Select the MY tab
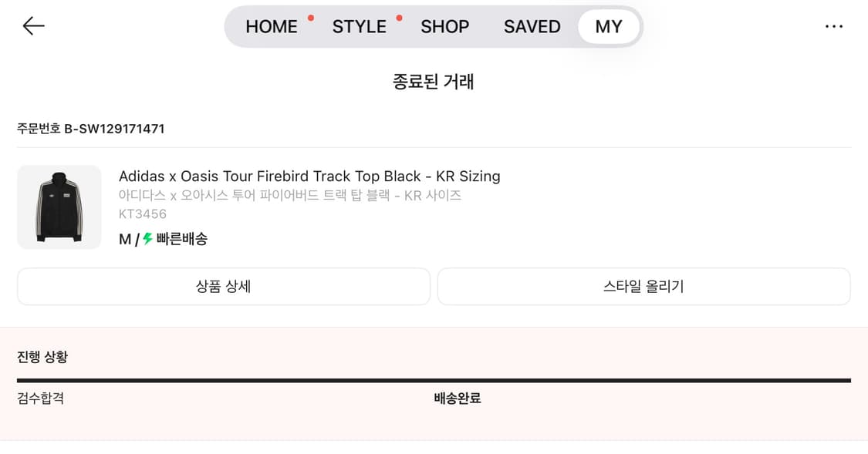 pos(609,26)
